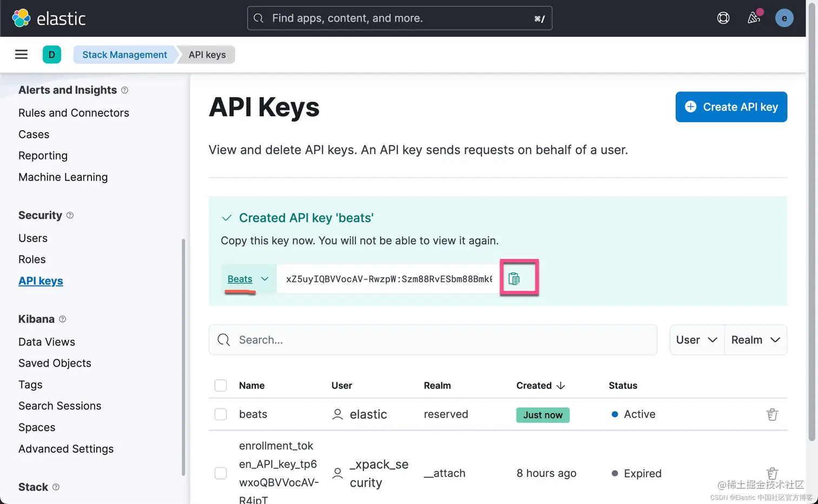Open Data Views under Kibana

pos(47,342)
